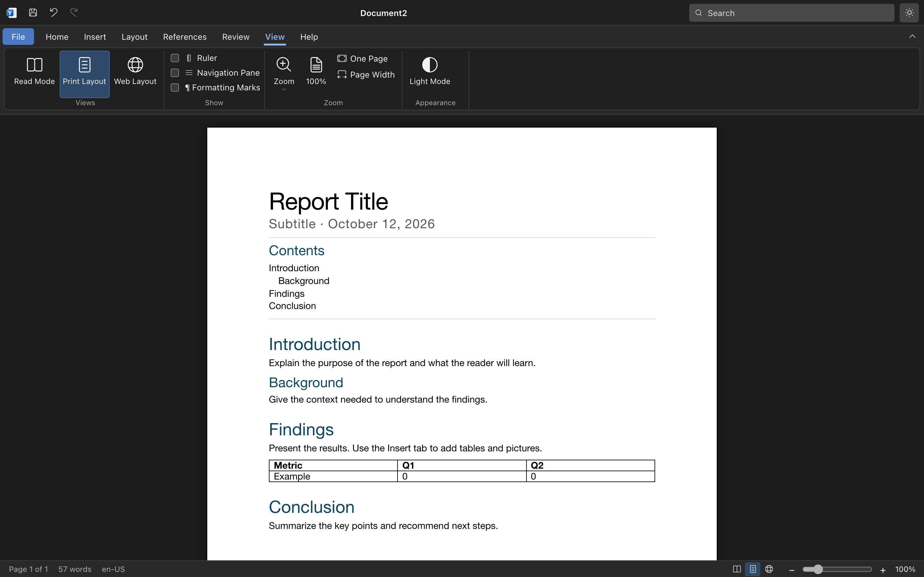
Task: Collapse the ribbon with the chevron
Action: (x=912, y=37)
